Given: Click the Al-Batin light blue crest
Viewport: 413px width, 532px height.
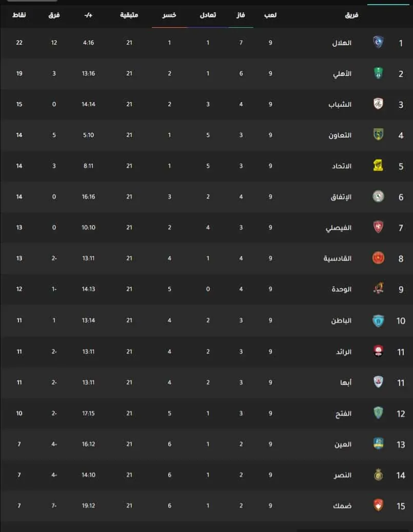Looking at the screenshot, I should pyautogui.click(x=378, y=320).
